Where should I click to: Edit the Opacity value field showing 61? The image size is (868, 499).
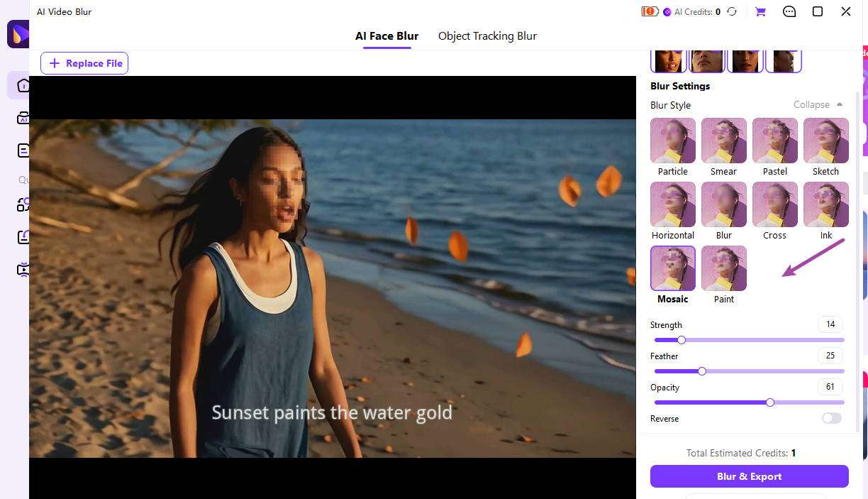point(830,387)
